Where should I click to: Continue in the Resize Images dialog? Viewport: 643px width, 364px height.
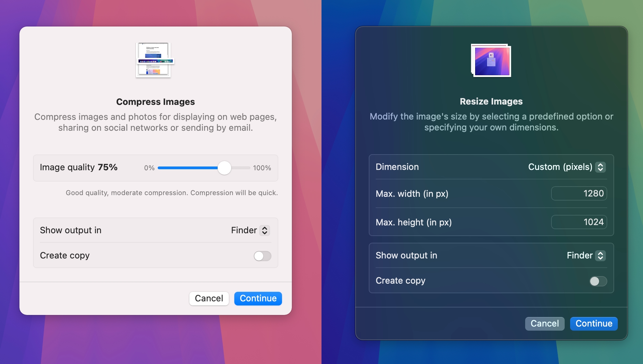click(x=594, y=323)
